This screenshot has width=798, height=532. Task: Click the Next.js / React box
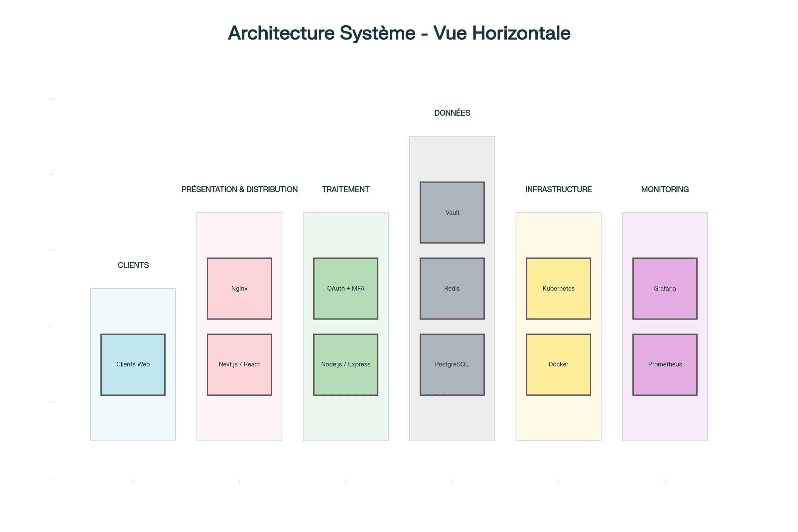(x=239, y=364)
